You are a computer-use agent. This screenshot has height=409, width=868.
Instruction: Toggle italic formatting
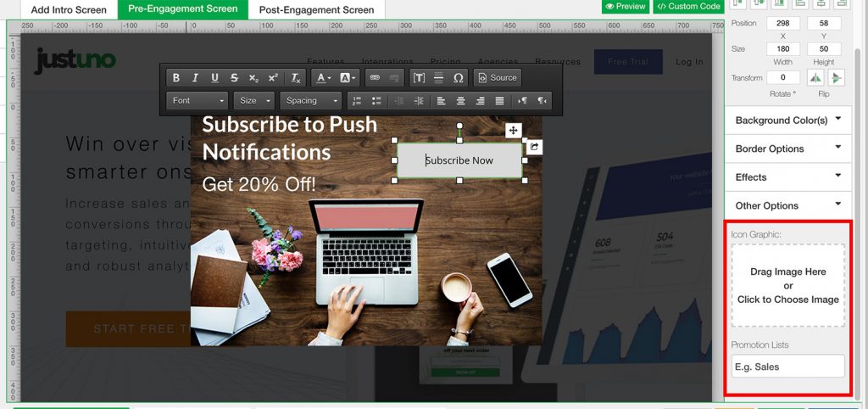tap(195, 78)
